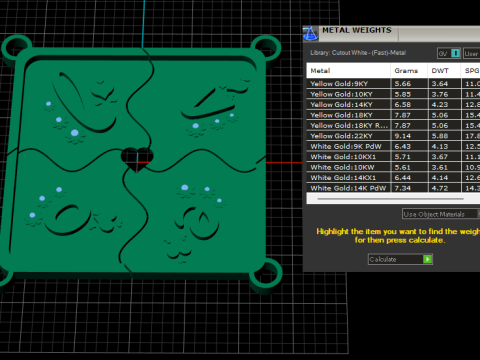The image size is (480, 360).
Task: Click the 3.61 DWT value
Action: tap(440, 167)
